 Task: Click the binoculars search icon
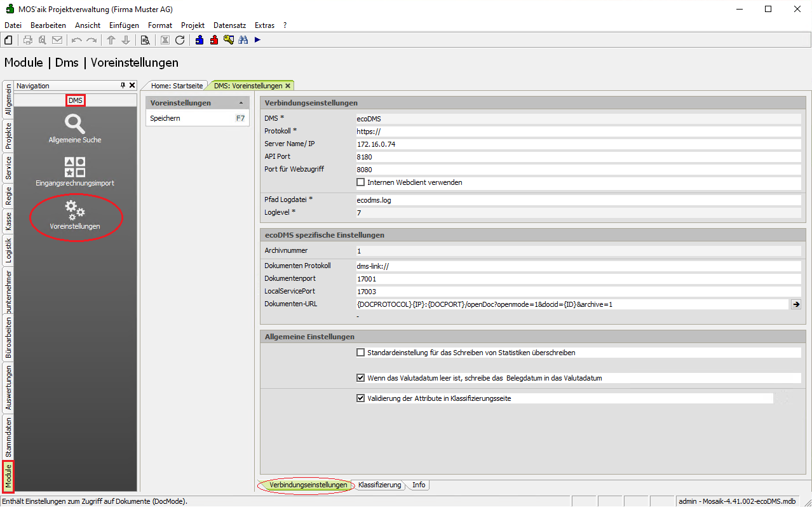243,40
